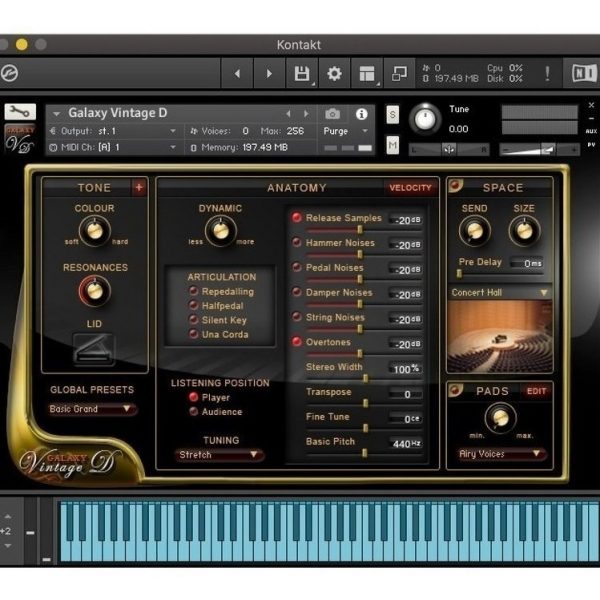This screenshot has height=600, width=600.
Task: Click the Kontakt logo icon in header
Action: (10, 73)
